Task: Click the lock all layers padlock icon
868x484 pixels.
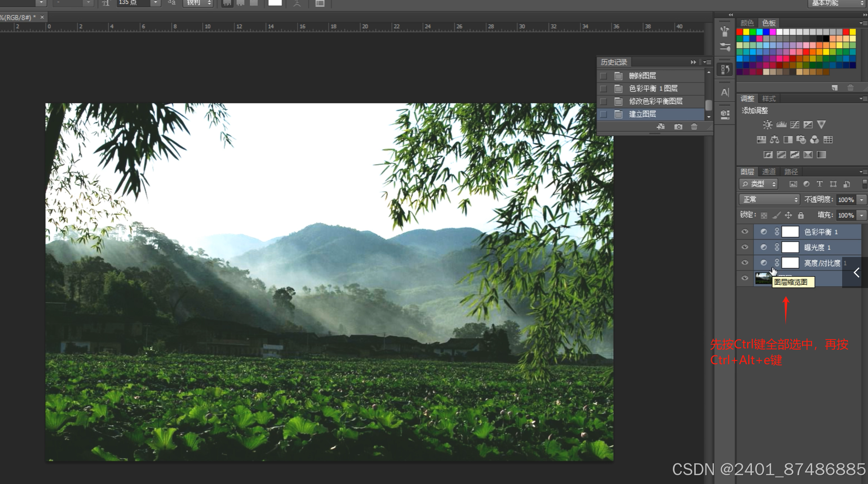Action: pyautogui.click(x=801, y=215)
